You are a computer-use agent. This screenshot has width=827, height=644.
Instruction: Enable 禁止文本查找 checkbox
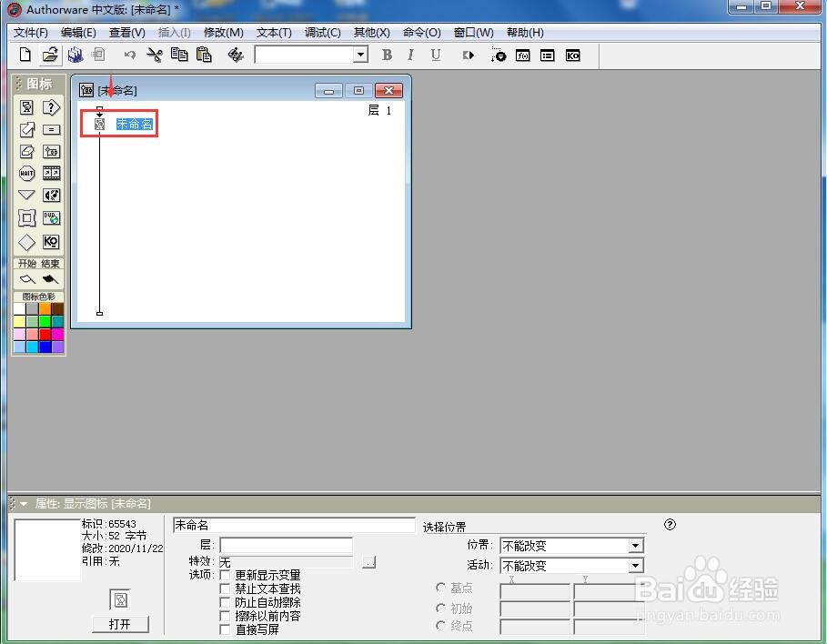pos(226,589)
